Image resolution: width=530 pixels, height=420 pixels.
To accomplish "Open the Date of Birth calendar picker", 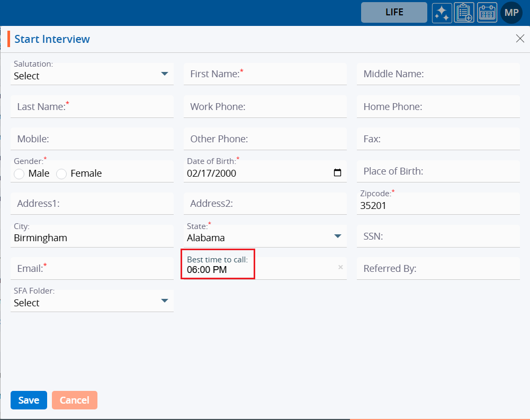I will pyautogui.click(x=337, y=173).
